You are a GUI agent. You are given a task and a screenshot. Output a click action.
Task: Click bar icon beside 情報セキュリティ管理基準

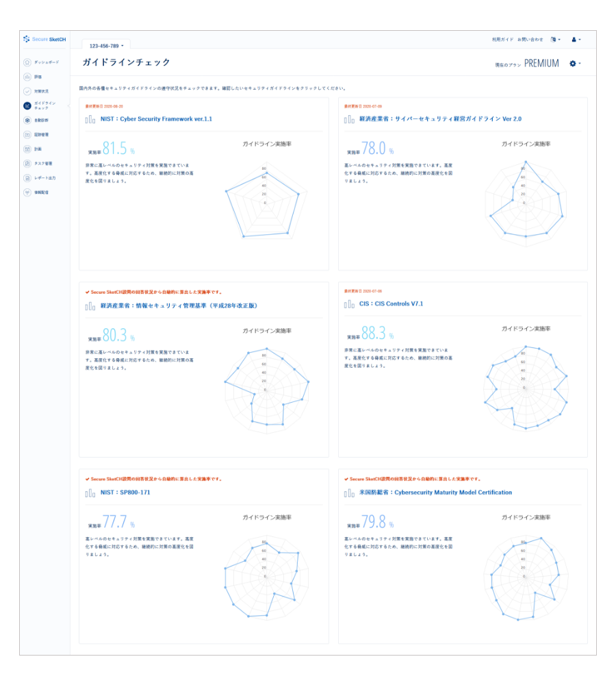pos(90,306)
